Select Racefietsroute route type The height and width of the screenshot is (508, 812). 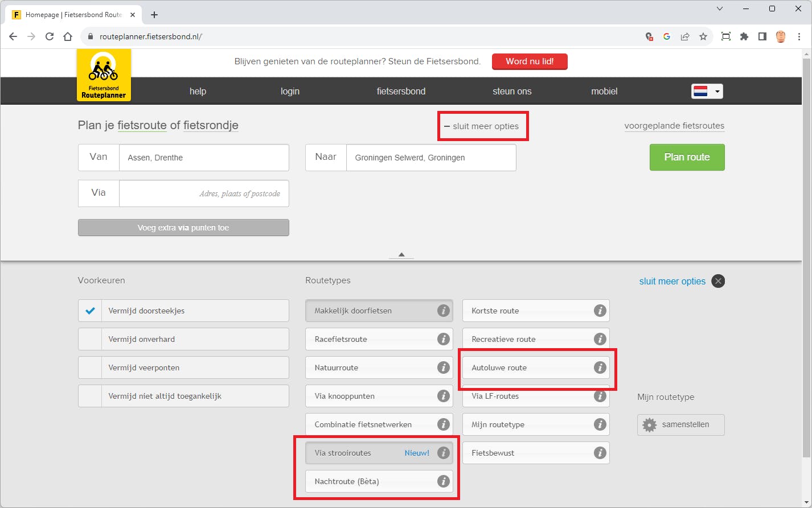pyautogui.click(x=379, y=339)
